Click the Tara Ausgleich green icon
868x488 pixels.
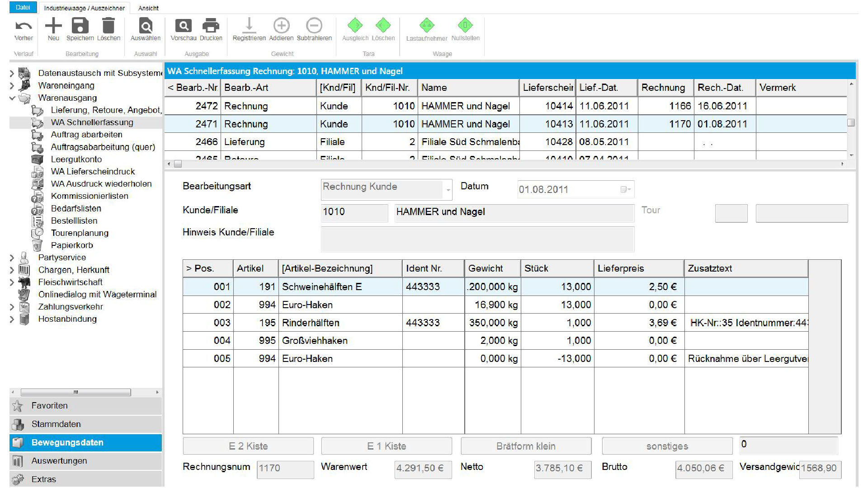(355, 26)
